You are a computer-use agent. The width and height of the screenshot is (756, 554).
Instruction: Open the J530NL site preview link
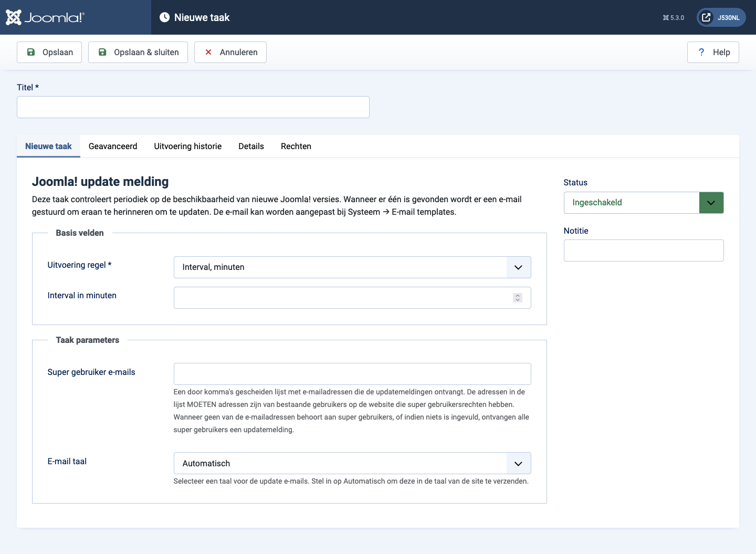tap(721, 17)
